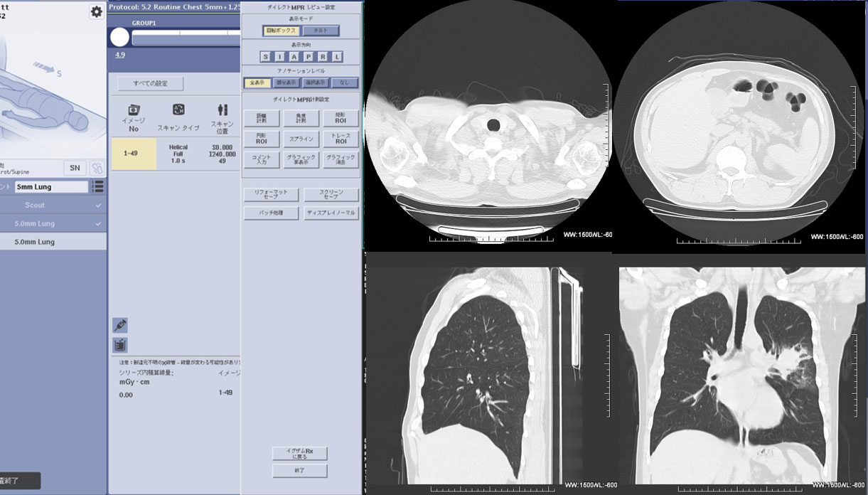Open settings with the gear icon

coord(96,11)
